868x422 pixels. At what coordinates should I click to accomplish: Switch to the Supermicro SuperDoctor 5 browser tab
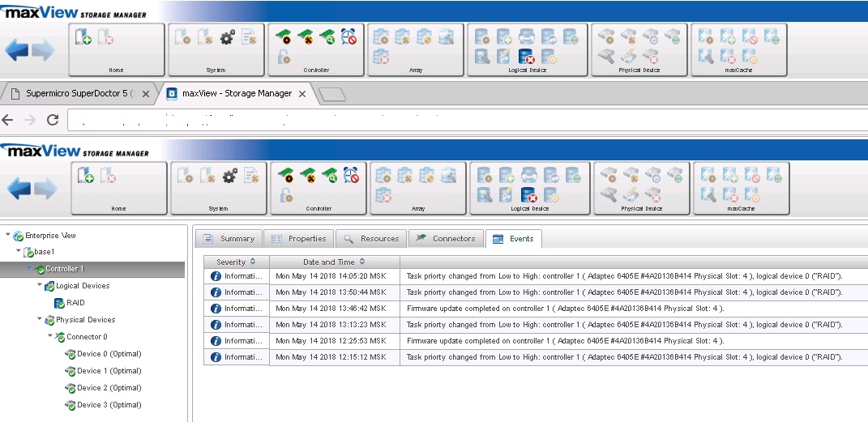(80, 93)
